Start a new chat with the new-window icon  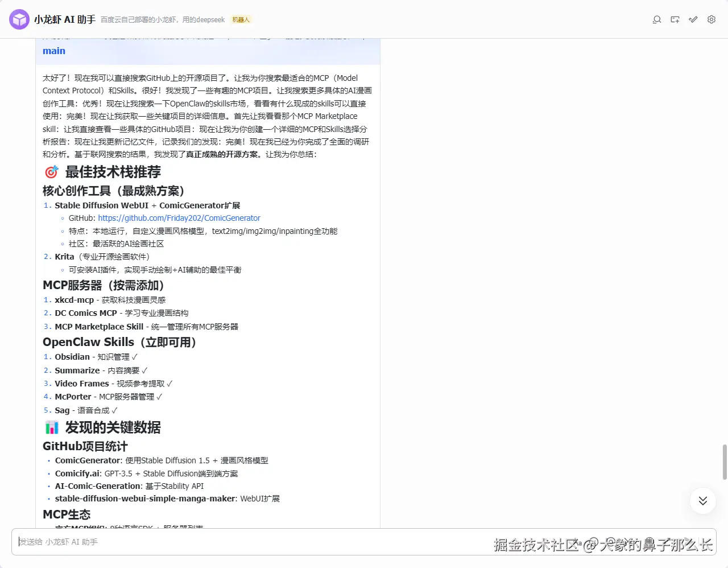pyautogui.click(x=675, y=19)
